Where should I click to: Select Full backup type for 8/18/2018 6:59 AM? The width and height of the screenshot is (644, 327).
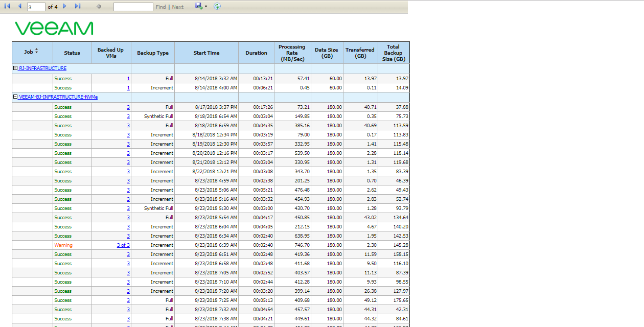coord(169,126)
